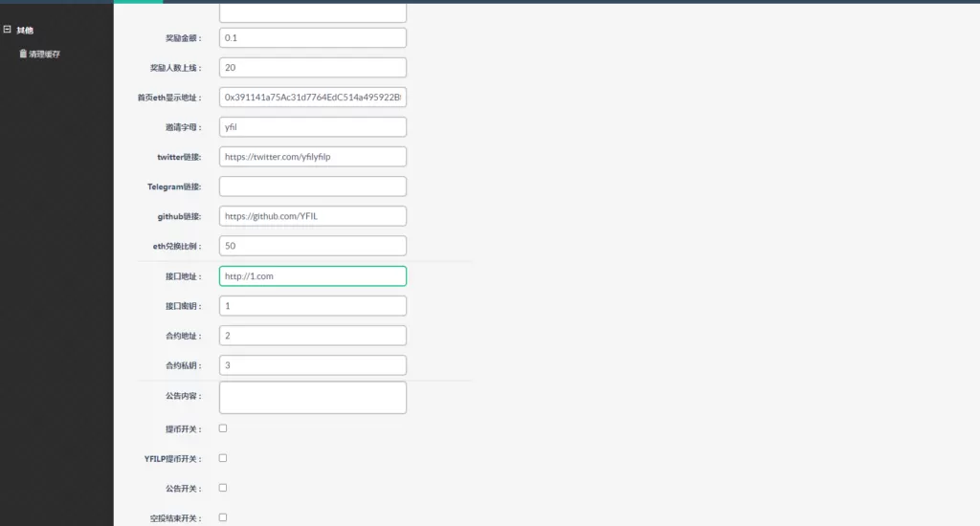This screenshot has width=980, height=526.
Task: Open the 清理缓存 sidebar menu item
Action: point(44,54)
